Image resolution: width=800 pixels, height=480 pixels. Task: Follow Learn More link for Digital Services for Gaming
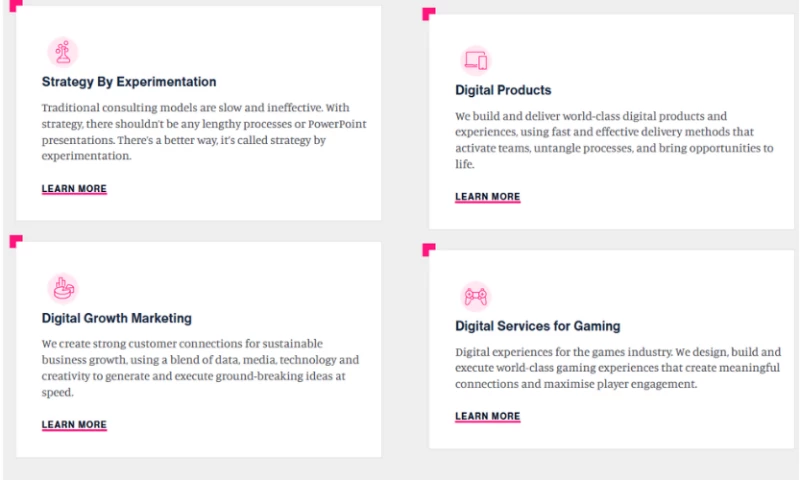point(487,416)
